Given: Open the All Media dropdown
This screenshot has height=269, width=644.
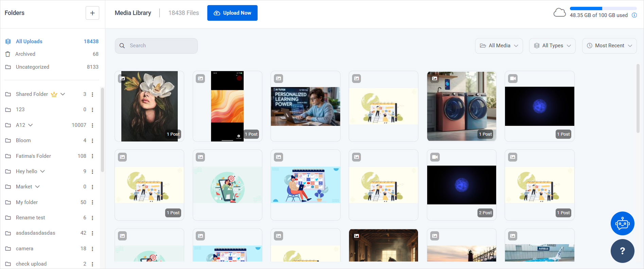Looking at the screenshot, I should pos(499,46).
